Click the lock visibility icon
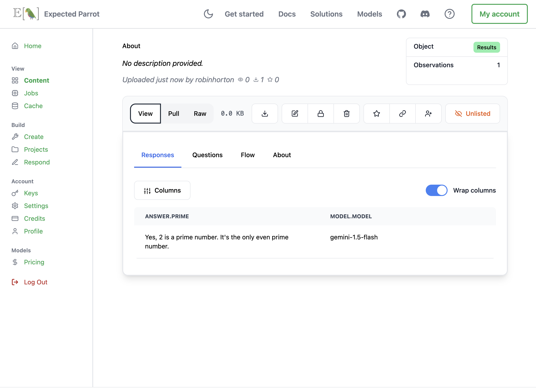 (321, 113)
